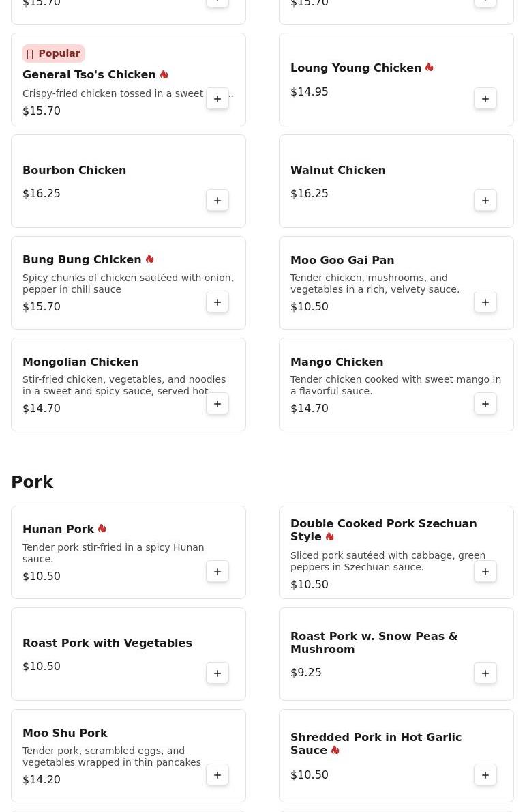Add Double Cooked Pork Szechuan Style
Screen dimensions: 525x812
[485, 572]
